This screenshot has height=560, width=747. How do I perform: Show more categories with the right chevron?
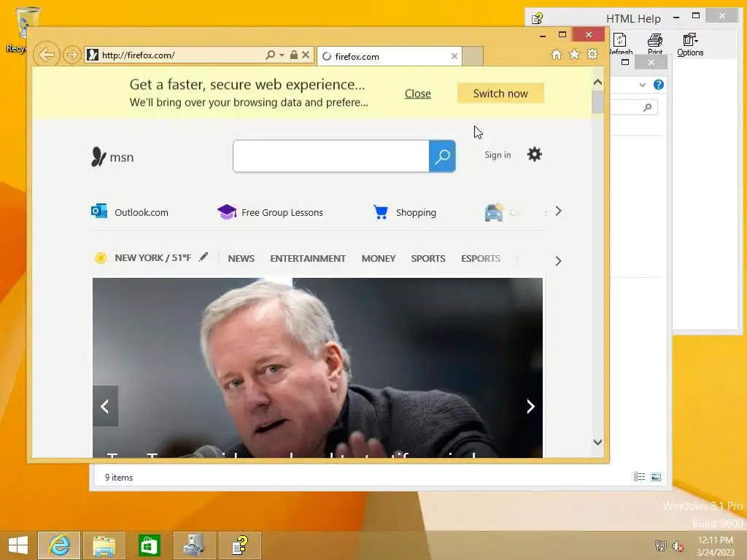pos(558,261)
